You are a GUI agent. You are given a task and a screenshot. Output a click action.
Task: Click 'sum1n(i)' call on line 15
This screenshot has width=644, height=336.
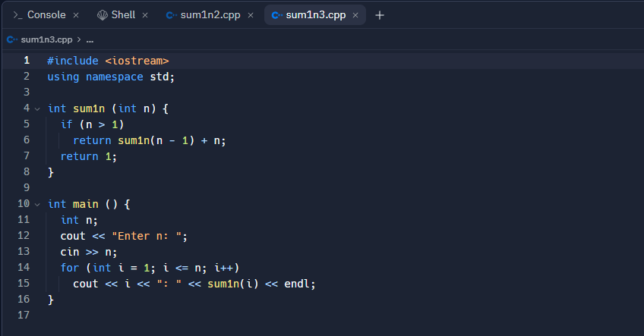pos(233,284)
